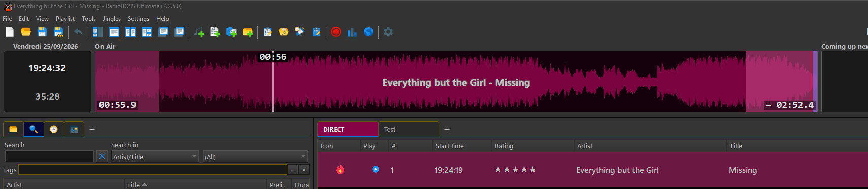The height and width of the screenshot is (189, 868).
Task: Click the Dura column header
Action: click(x=302, y=184)
